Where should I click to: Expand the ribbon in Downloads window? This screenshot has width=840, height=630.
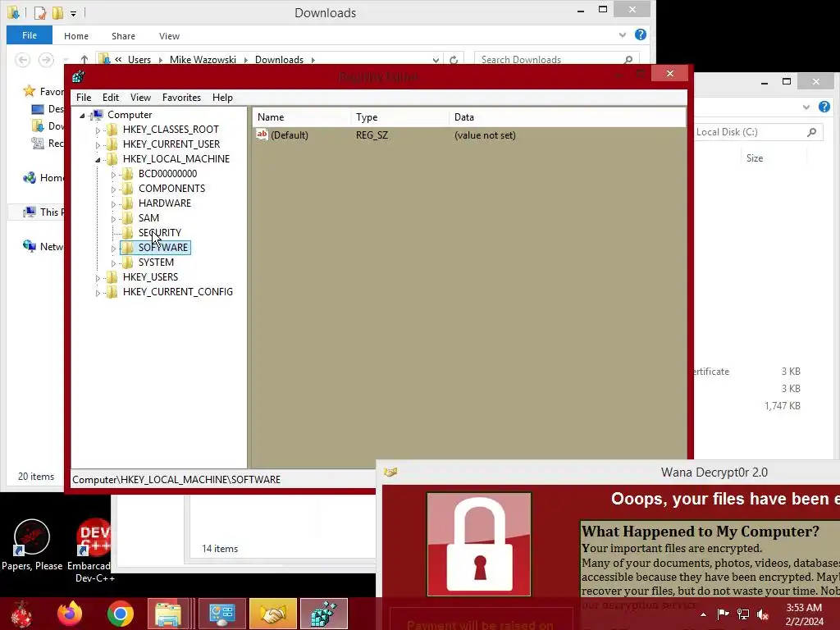click(x=623, y=35)
